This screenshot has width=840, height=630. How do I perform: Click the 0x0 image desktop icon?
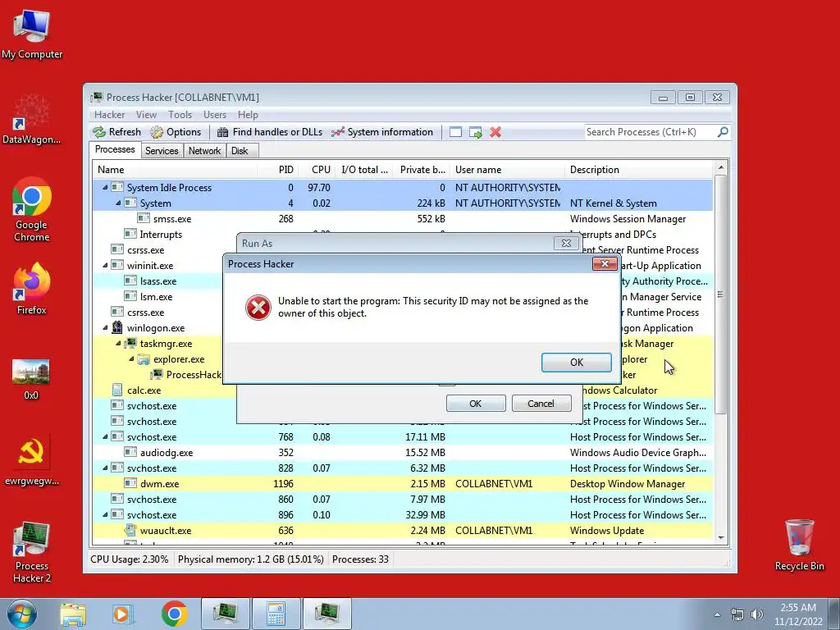[31, 379]
